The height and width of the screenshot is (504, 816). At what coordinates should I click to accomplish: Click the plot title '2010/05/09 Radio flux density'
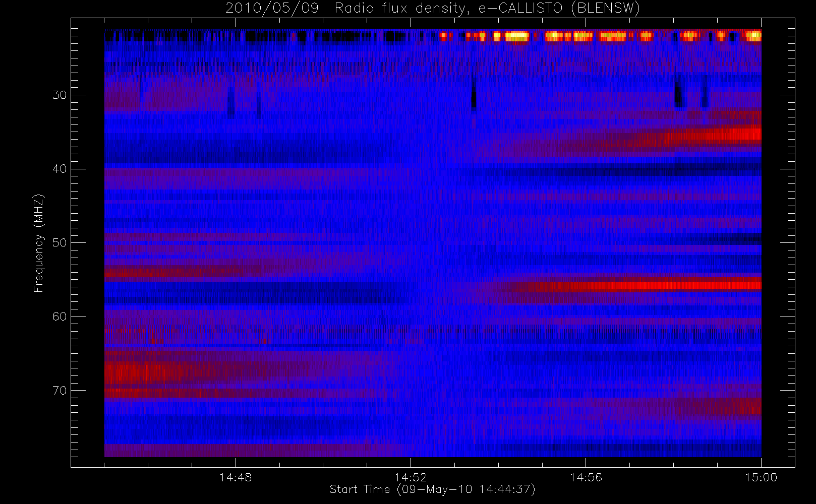coord(432,8)
